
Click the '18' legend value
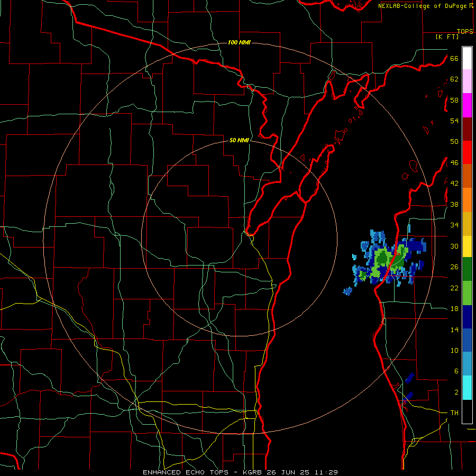pos(454,309)
